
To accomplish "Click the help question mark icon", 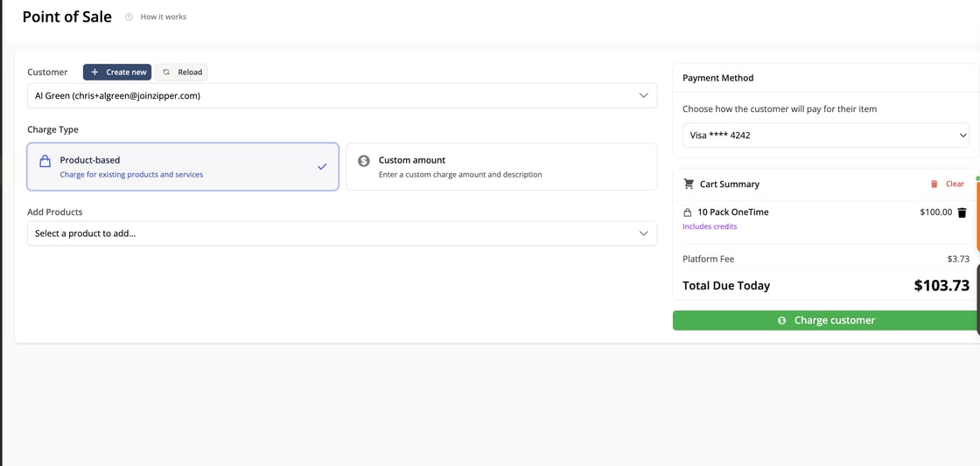I will 129,17.
